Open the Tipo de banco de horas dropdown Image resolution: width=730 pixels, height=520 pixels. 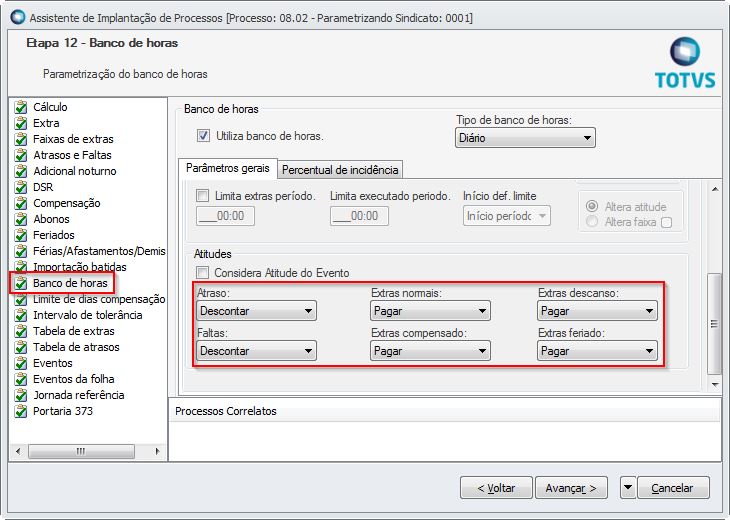(x=525, y=138)
